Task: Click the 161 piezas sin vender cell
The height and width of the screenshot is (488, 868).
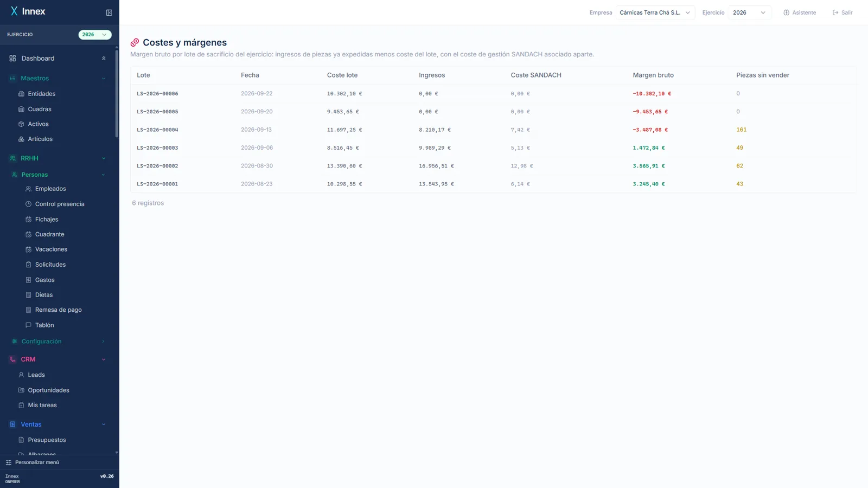Action: 741,130
